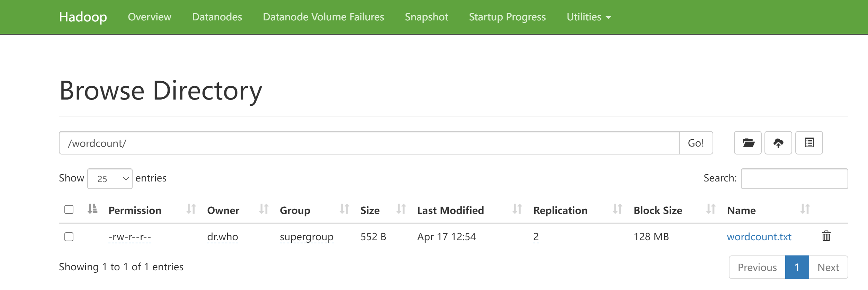Image resolution: width=868 pixels, height=290 pixels.
Task: Click the upload files cloud icon
Action: tap(778, 143)
